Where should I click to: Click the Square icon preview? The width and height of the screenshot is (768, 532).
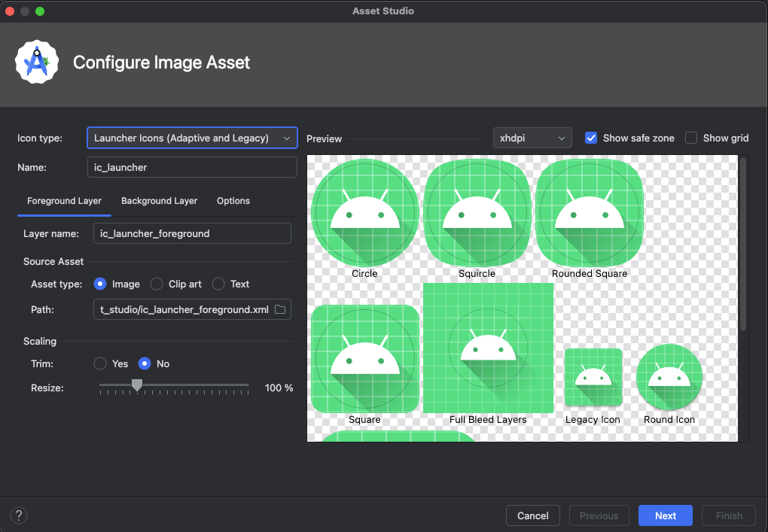tap(365, 359)
